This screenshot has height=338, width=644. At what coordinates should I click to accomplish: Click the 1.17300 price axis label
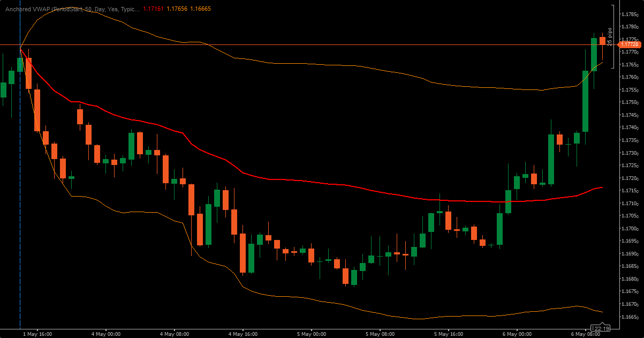(631, 153)
